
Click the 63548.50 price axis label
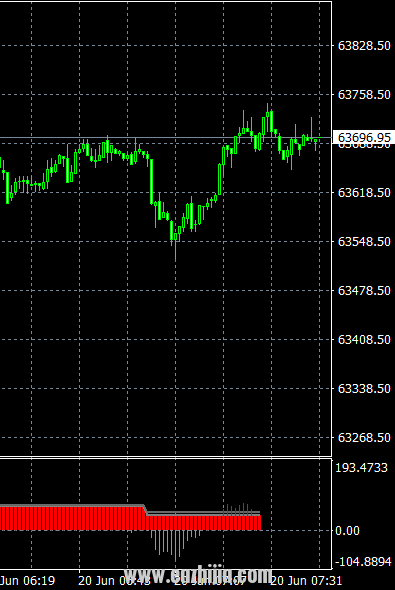point(364,242)
